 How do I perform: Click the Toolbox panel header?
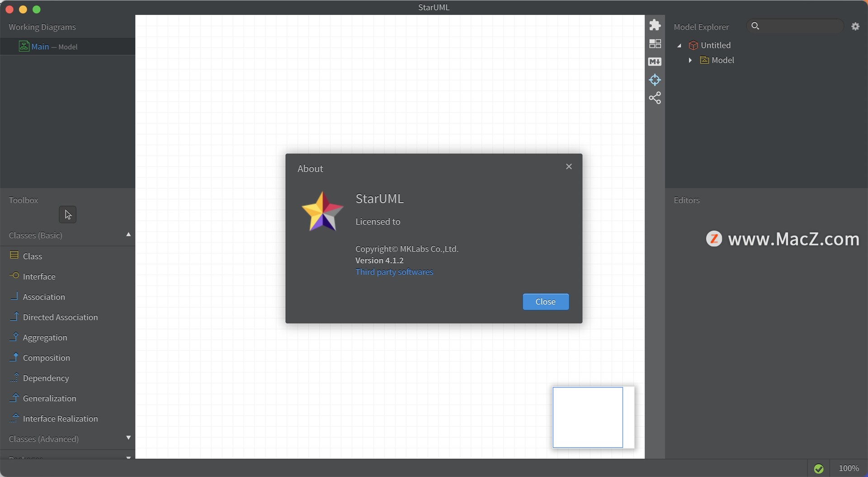[x=24, y=200]
